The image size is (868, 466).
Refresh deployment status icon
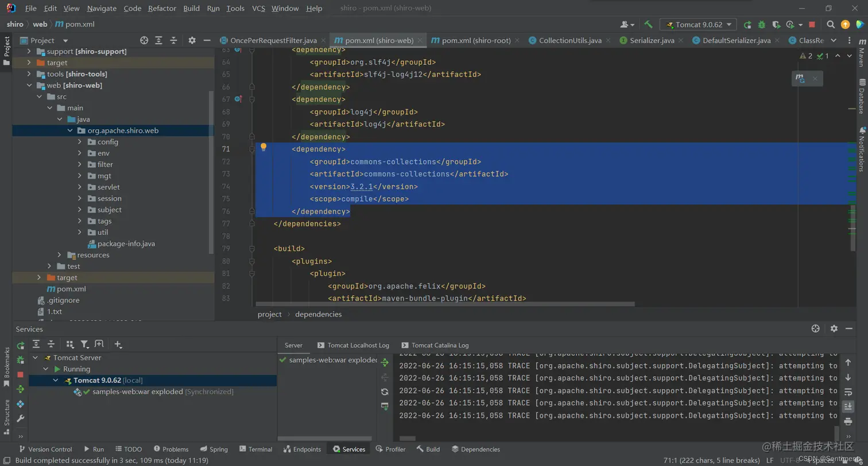[x=385, y=391]
